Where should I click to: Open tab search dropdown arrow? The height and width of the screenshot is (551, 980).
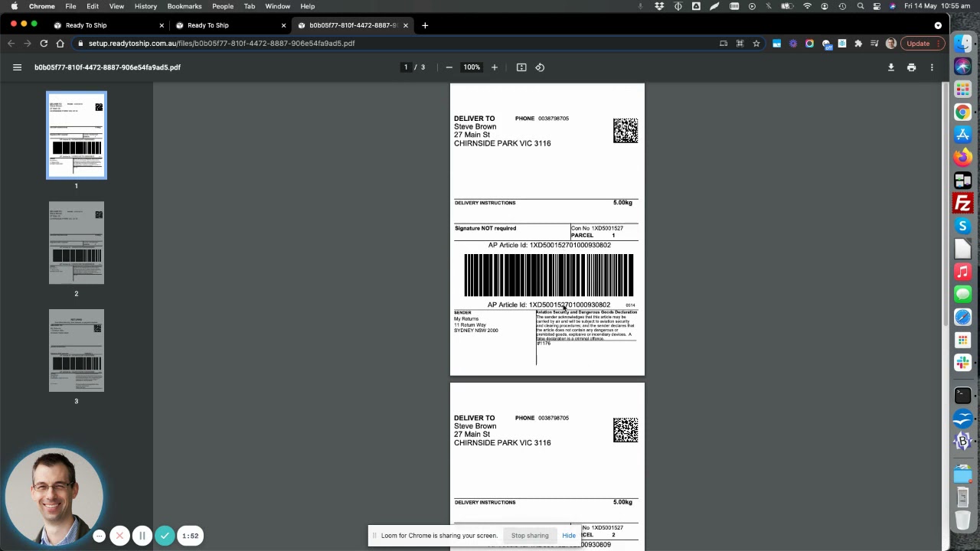click(938, 25)
